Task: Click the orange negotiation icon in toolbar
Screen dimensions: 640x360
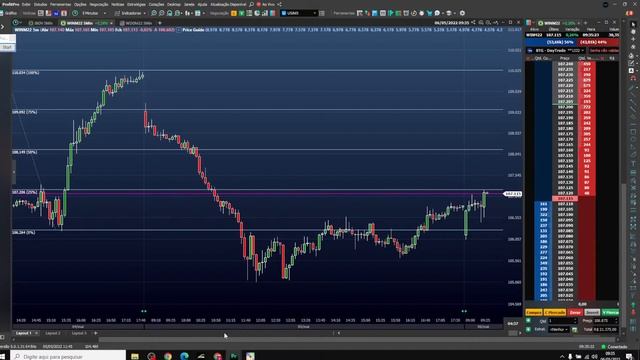Action: [x=234, y=13]
